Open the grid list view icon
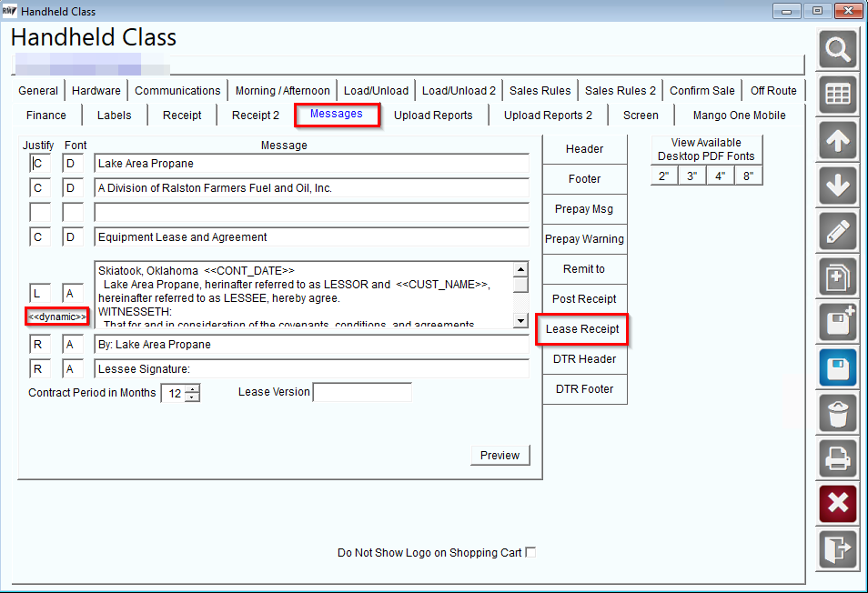 [838, 95]
